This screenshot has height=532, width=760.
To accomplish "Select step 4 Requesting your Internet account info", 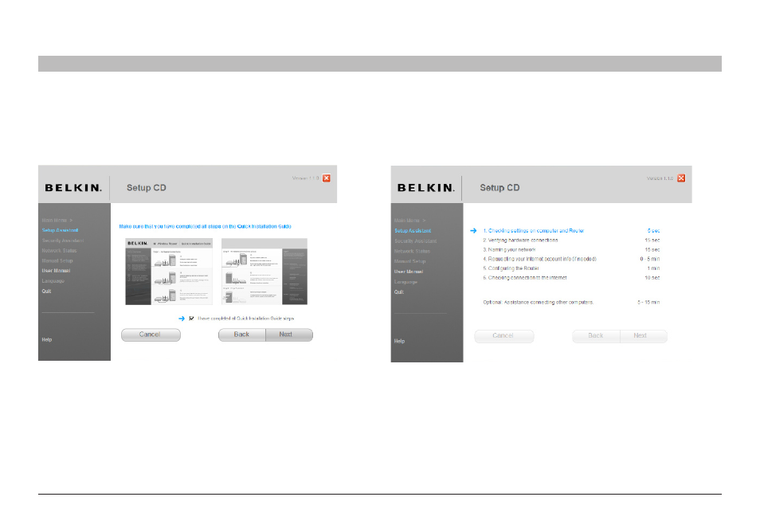I will 539,259.
